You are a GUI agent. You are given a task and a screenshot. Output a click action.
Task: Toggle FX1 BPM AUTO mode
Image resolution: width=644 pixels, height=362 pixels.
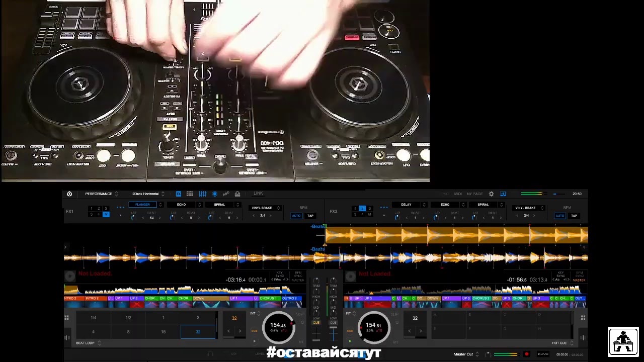pos(296,216)
